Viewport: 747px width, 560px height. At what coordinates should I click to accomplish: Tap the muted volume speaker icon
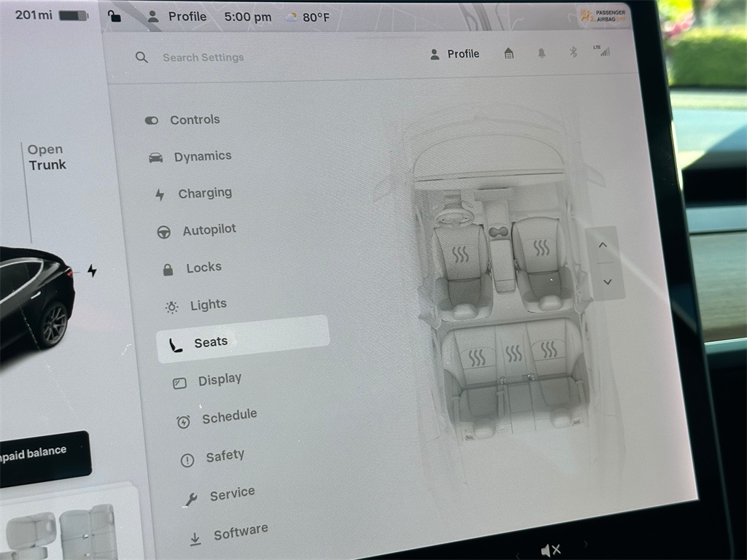click(550, 550)
